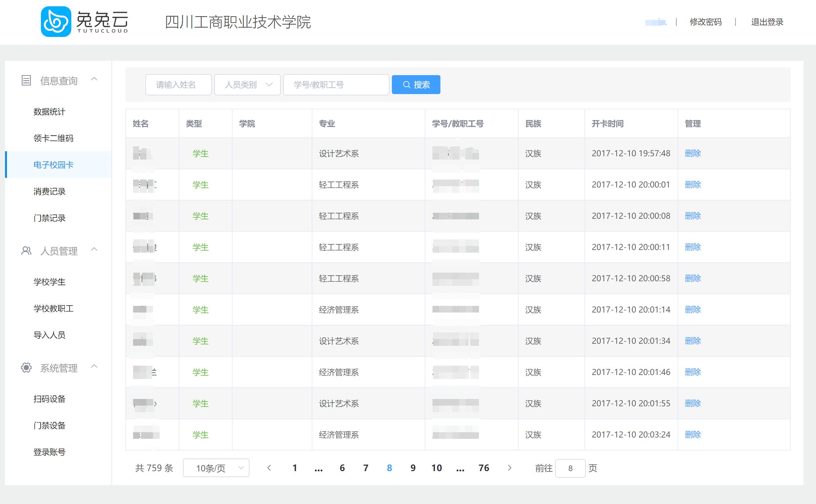Collapse the 系统管理 menu section
816x504 pixels.
[94, 366]
